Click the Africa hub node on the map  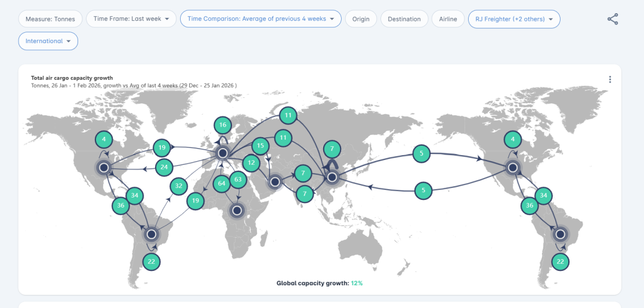tap(237, 210)
